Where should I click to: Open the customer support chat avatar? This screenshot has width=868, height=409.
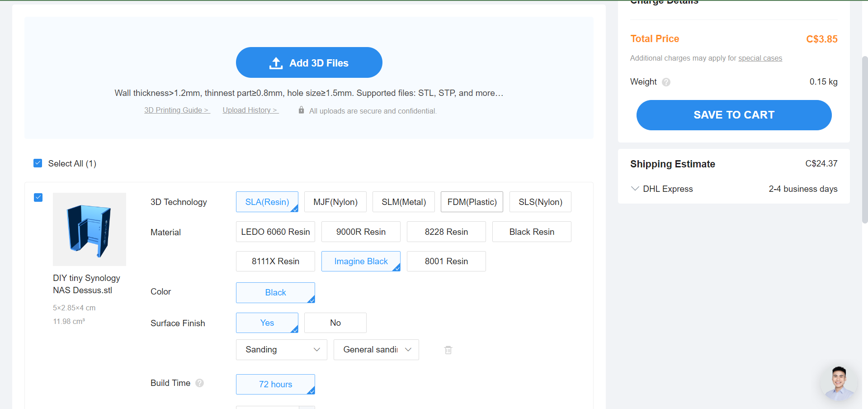click(839, 382)
